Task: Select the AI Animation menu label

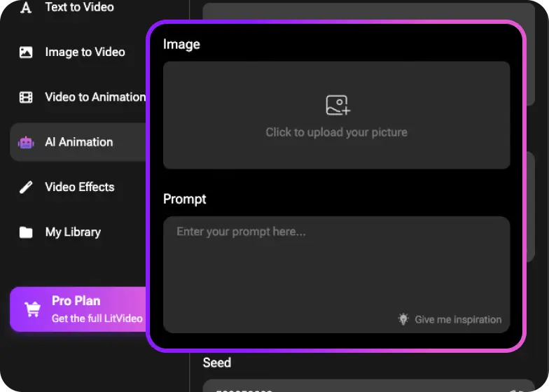Action: tap(78, 142)
